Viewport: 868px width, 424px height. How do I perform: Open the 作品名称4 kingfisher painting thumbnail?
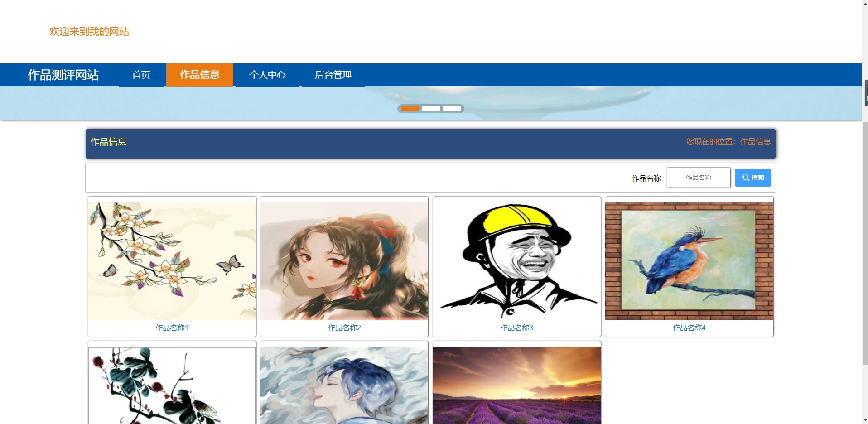coord(690,261)
